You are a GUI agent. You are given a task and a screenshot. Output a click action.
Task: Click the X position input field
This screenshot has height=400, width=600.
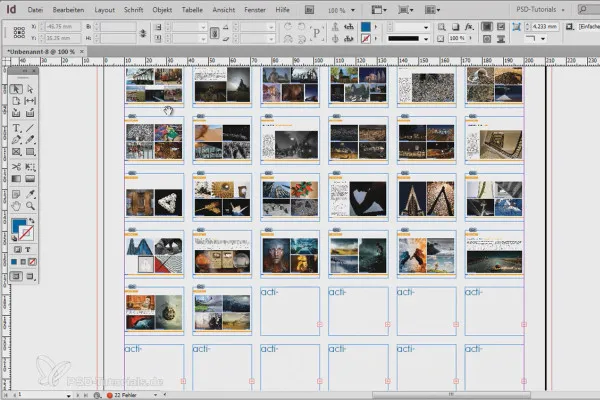click(63, 27)
